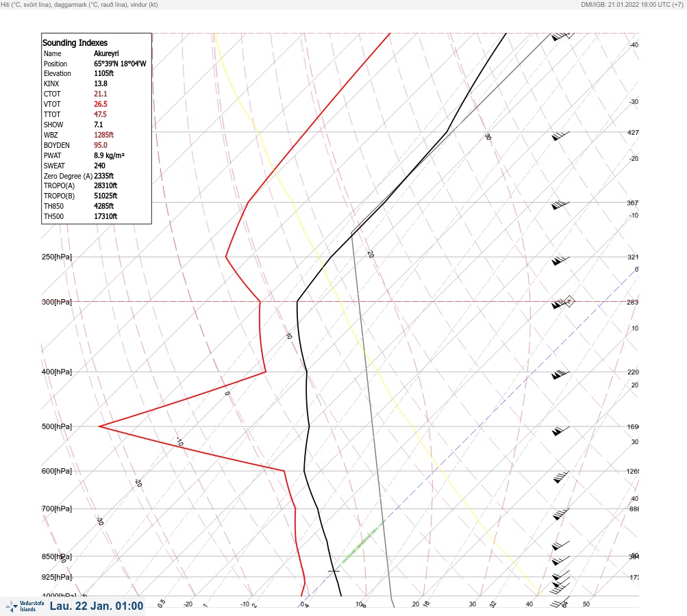Click the chart legend caption at top left
This screenshot has width=687, height=616.
79,4
